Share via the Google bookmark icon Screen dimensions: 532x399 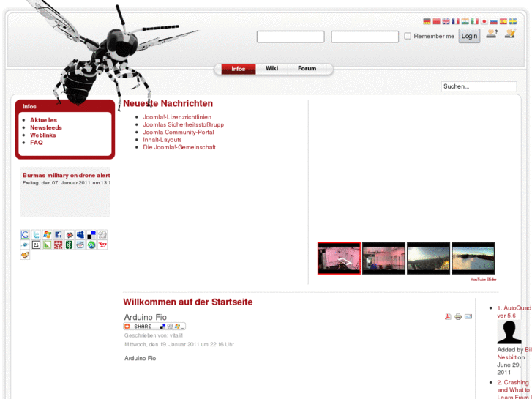tap(25, 235)
